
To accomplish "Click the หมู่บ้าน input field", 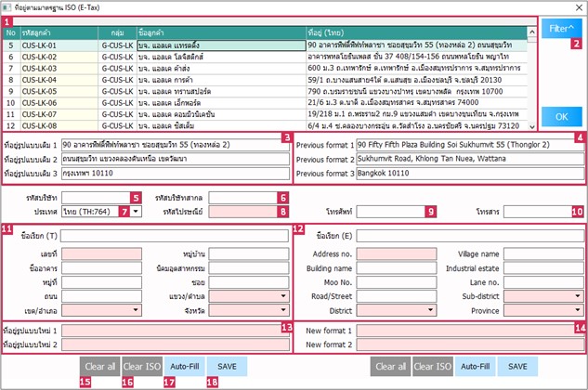I will tap(249, 253).
